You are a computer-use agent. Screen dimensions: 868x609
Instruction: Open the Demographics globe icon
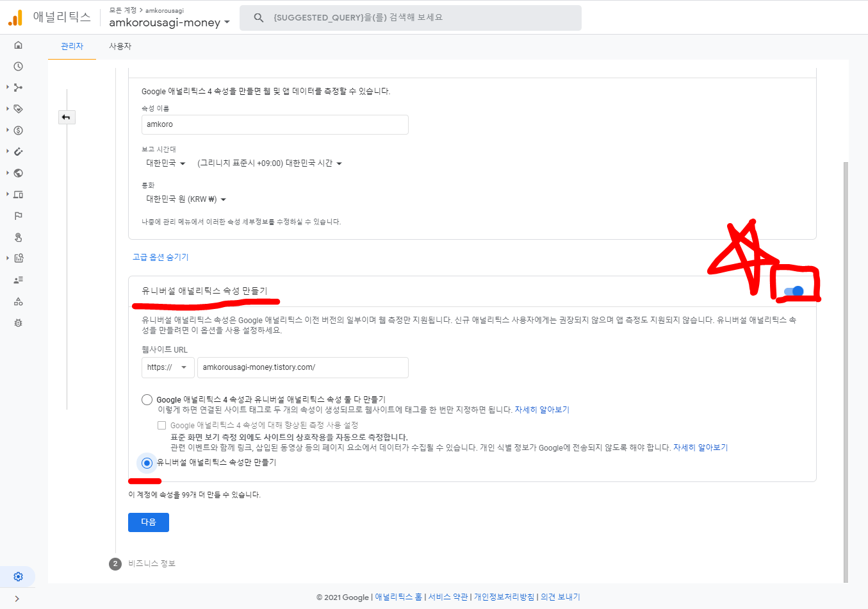[18, 173]
